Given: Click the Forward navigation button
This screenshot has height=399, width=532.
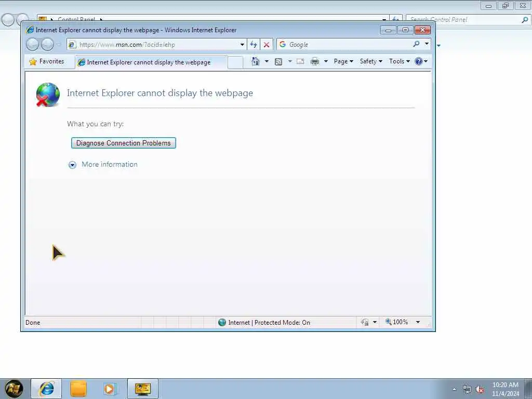Looking at the screenshot, I should point(47,45).
